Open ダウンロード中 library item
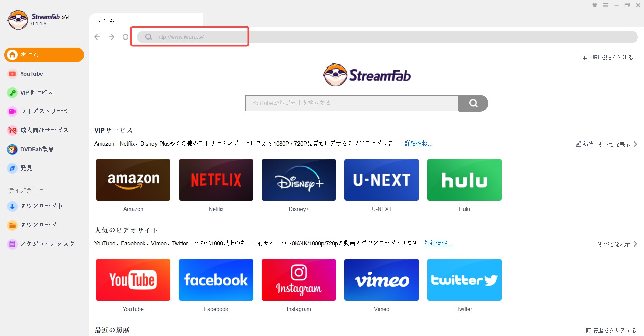 coord(44,206)
